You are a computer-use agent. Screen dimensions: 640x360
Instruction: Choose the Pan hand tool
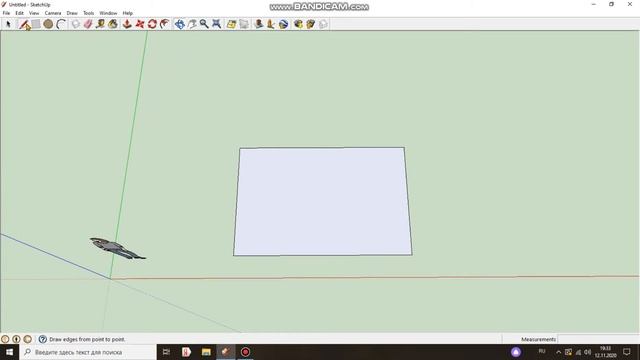[192, 24]
